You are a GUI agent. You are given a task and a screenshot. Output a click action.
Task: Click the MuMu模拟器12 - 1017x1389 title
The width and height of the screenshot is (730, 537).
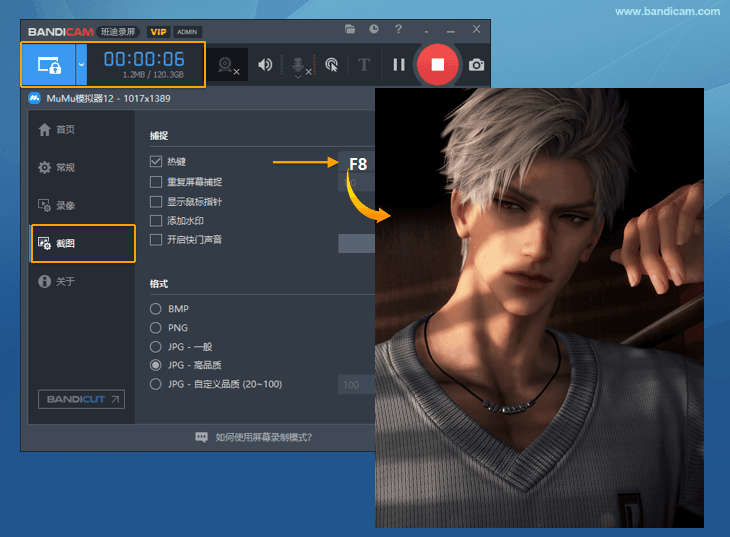(108, 98)
